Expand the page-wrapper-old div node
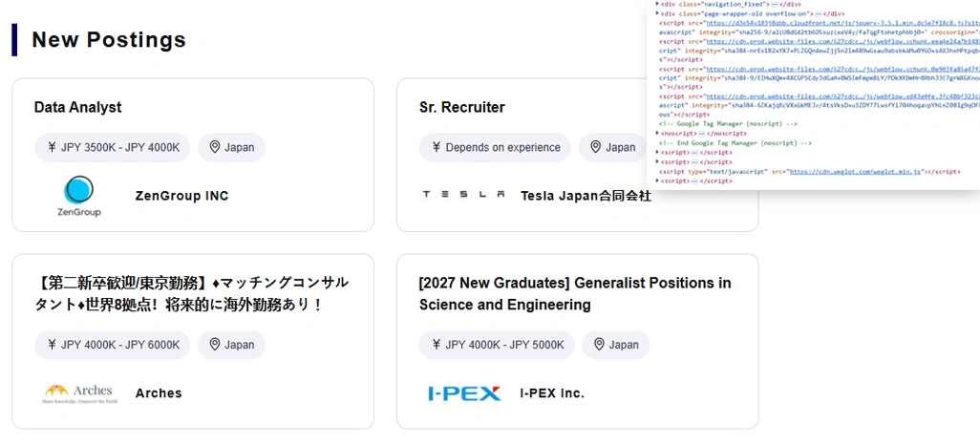Image resolution: width=980 pixels, height=445 pixels. coord(657,14)
